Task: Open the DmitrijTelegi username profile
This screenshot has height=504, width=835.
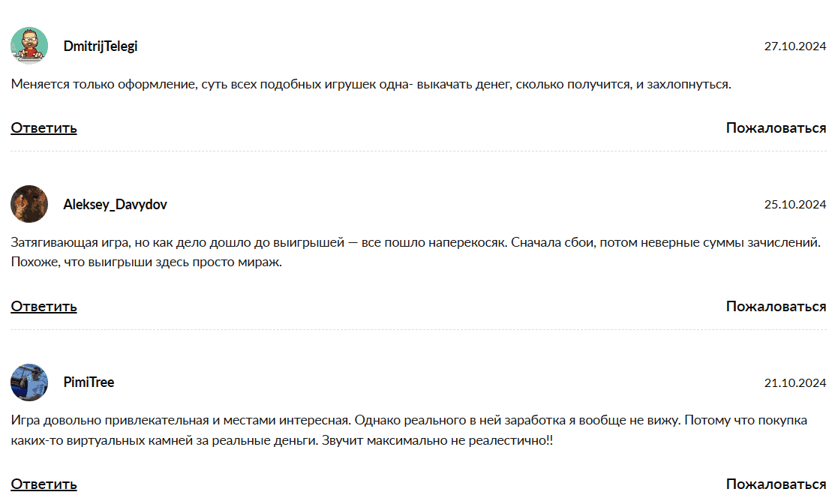Action: (101, 46)
